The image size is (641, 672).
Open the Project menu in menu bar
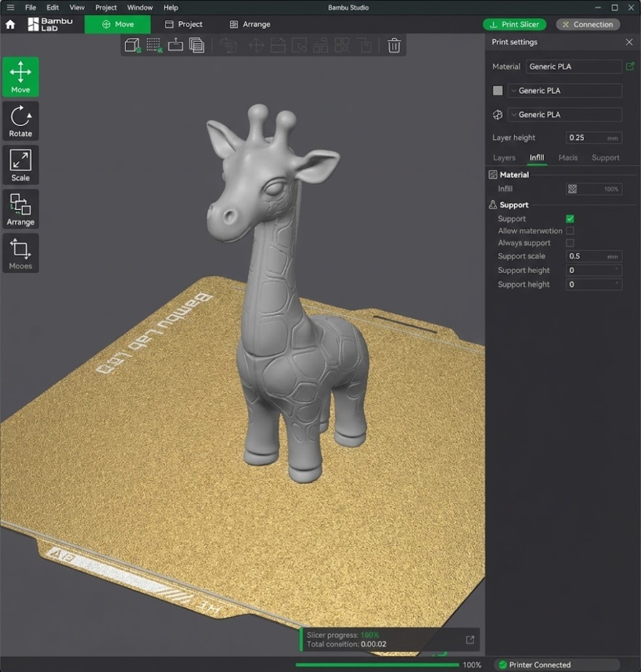tap(106, 7)
